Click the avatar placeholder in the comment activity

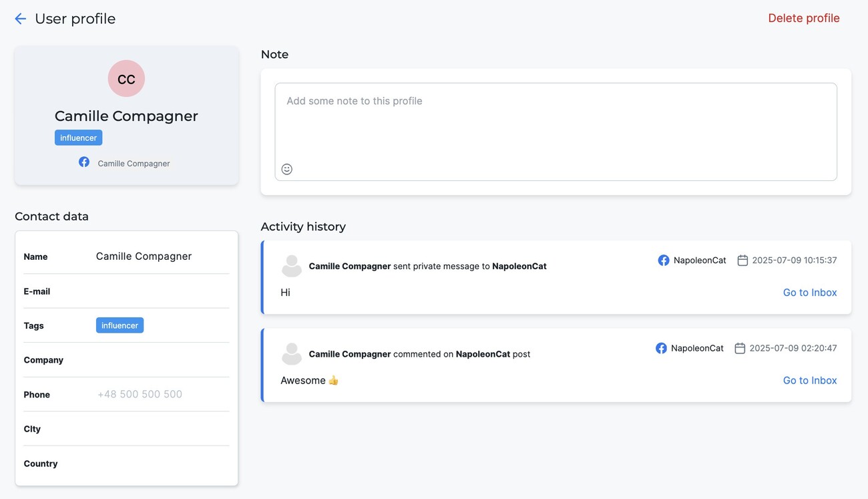point(292,353)
